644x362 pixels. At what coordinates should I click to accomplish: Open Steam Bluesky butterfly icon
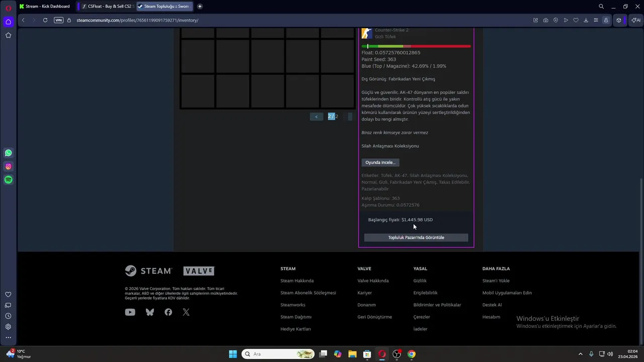click(x=149, y=312)
